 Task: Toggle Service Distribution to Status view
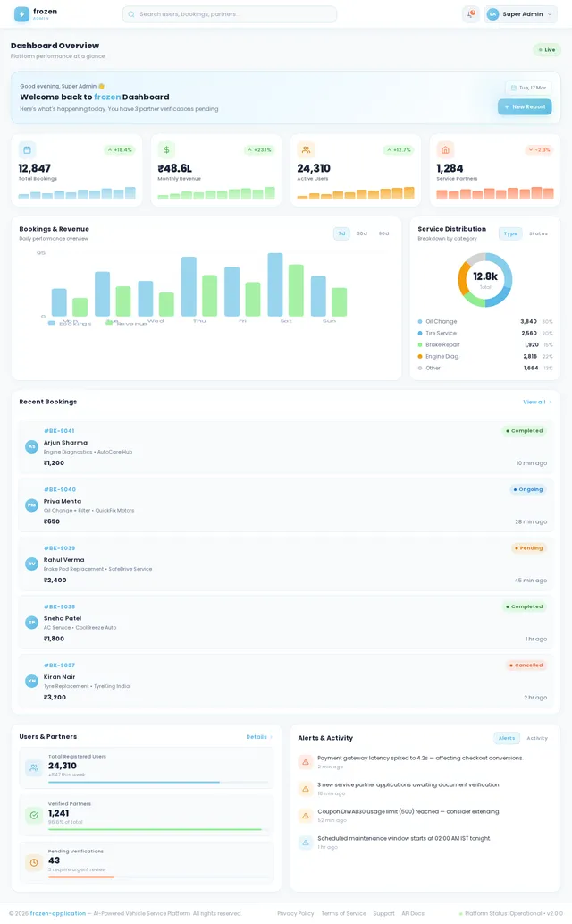(538, 233)
